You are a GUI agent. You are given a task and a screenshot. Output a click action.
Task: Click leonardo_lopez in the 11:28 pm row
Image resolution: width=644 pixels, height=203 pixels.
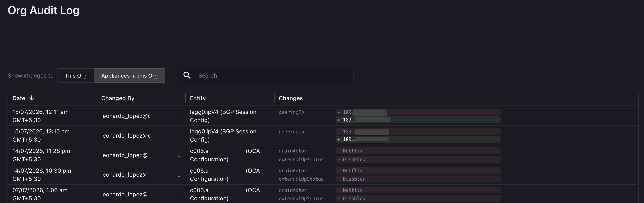click(124, 155)
